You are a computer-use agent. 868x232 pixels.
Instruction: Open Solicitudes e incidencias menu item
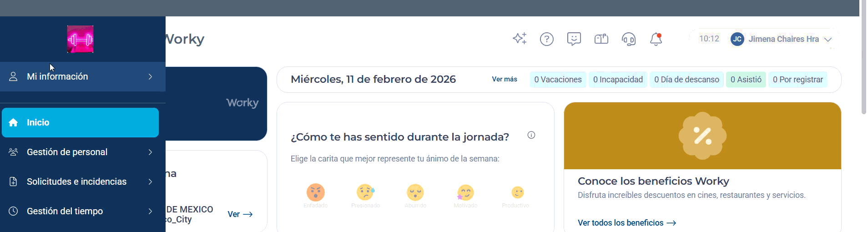coord(80,182)
